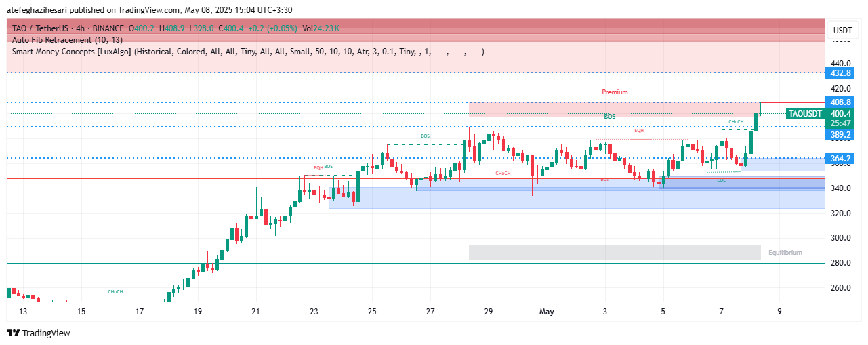Click the red Premium zone label
This screenshot has width=868, height=345.
pos(615,92)
